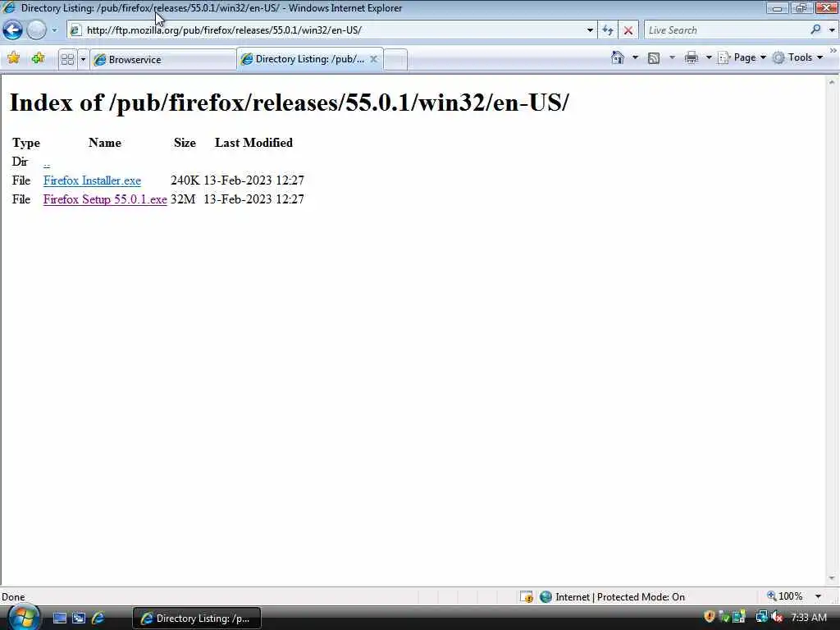Screen dimensions: 840x630
Task: Click the Last Modified column header
Action: point(254,143)
